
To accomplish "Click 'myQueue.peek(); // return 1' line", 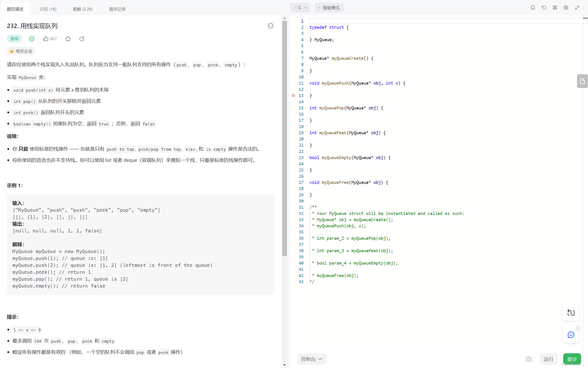I will [51, 272].
